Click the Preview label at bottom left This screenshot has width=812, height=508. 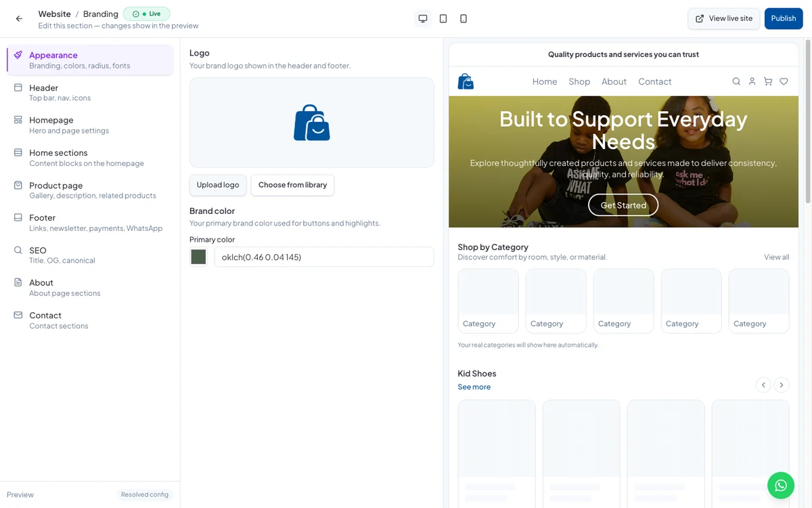[x=20, y=494]
